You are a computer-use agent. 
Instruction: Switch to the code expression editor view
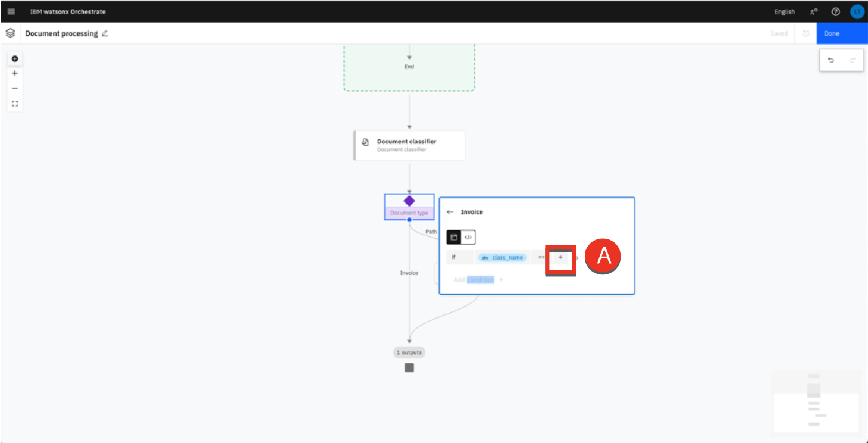click(x=468, y=237)
